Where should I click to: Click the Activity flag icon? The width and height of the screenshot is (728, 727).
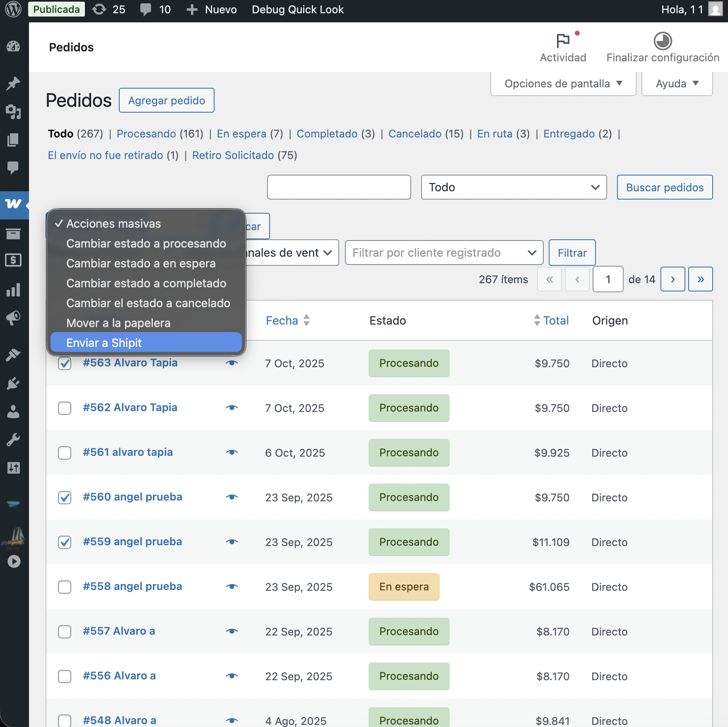(563, 41)
